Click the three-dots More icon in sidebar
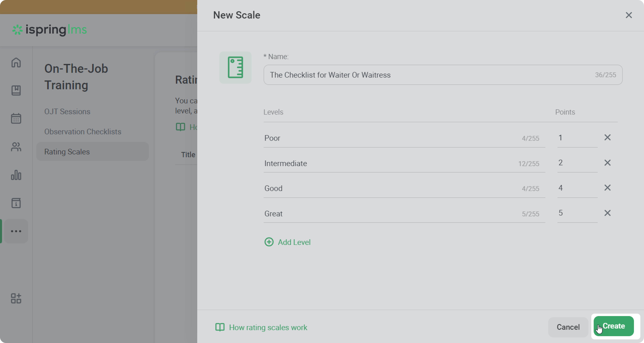 click(16, 231)
